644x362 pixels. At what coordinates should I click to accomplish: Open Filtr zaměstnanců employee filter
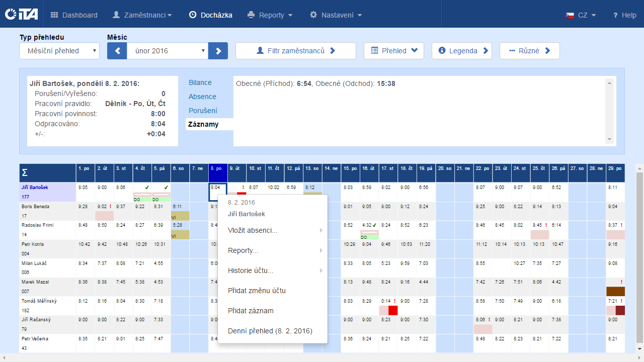coord(295,51)
